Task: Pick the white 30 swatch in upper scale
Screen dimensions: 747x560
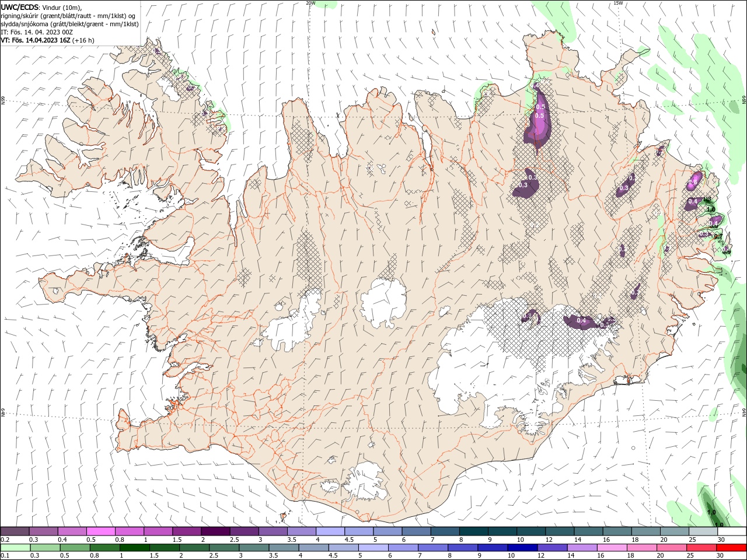Action: pyautogui.click(x=732, y=531)
